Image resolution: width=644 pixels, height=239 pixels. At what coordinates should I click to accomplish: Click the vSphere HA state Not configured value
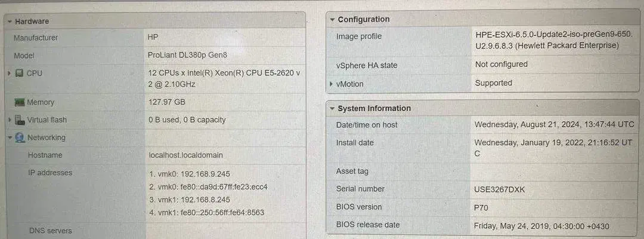501,65
